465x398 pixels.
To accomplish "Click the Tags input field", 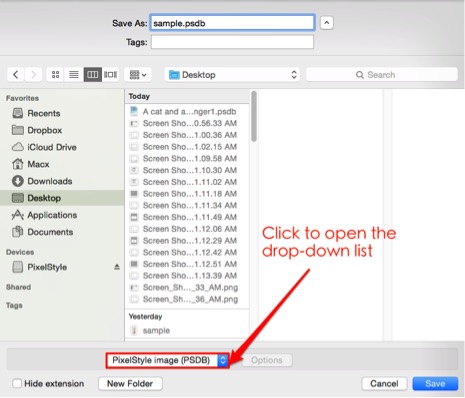I will (x=232, y=42).
